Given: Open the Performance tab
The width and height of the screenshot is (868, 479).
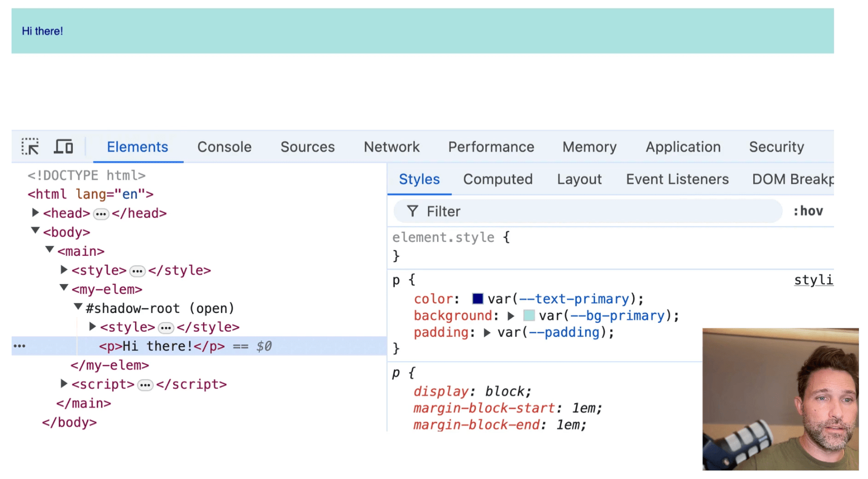Looking at the screenshot, I should coord(491,147).
